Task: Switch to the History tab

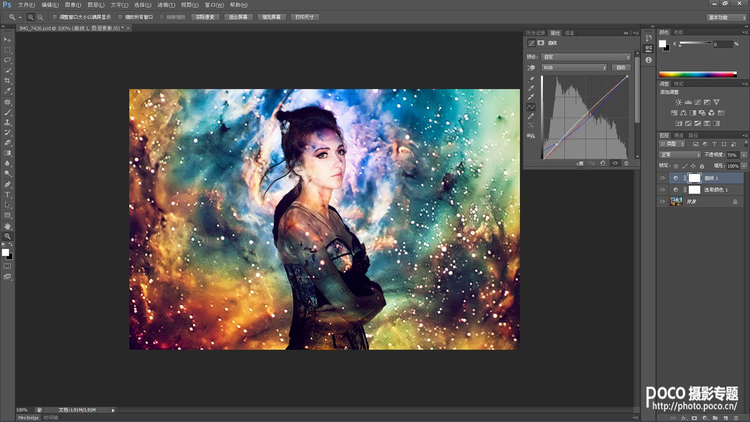Action: (536, 33)
